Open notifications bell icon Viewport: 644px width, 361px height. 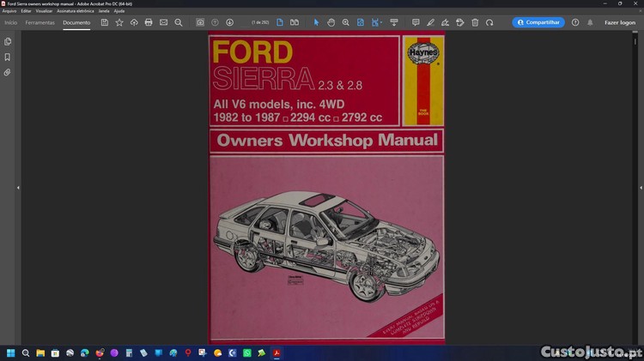click(x=590, y=22)
